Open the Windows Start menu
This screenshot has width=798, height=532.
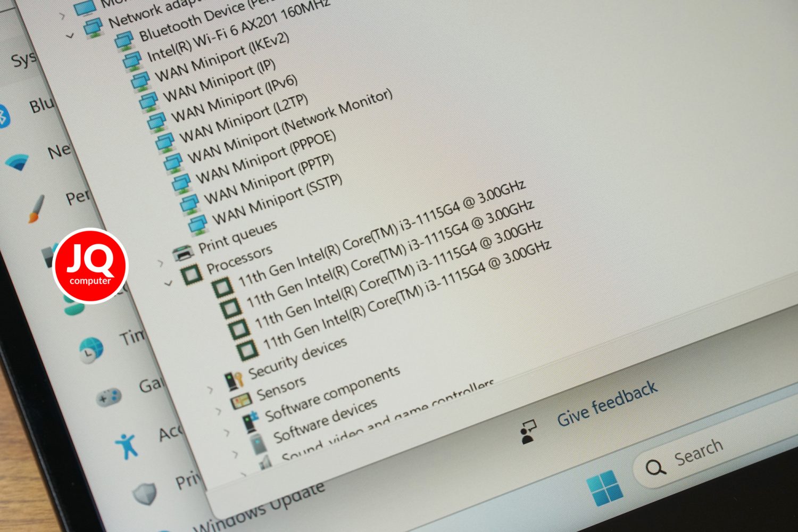(x=604, y=488)
